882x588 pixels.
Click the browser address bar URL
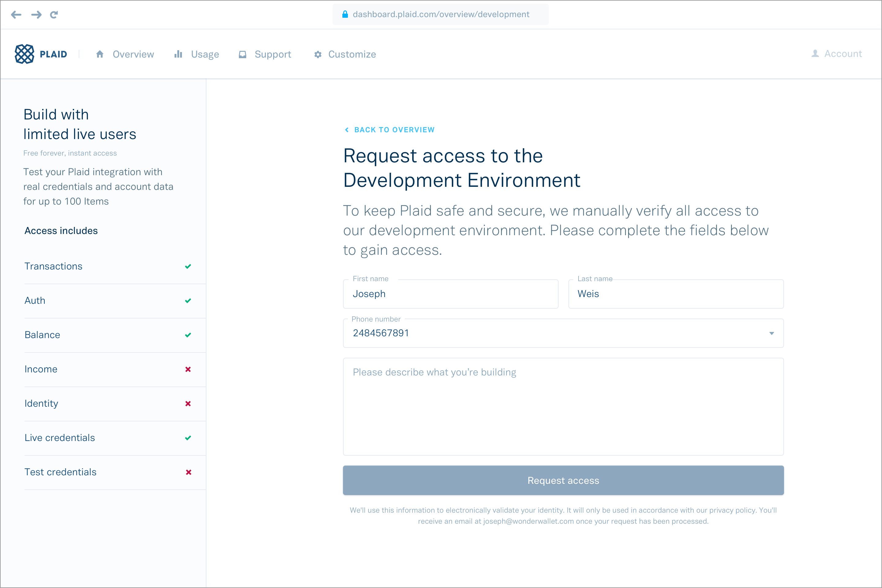441,14
